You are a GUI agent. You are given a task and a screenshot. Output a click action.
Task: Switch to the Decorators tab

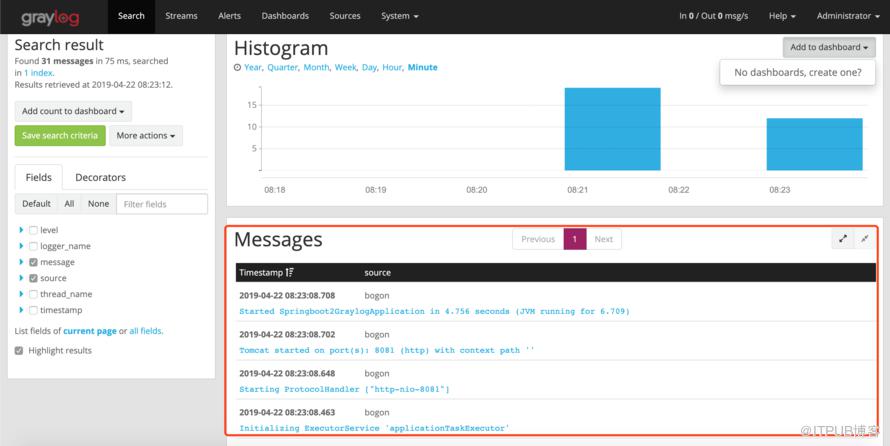100,178
